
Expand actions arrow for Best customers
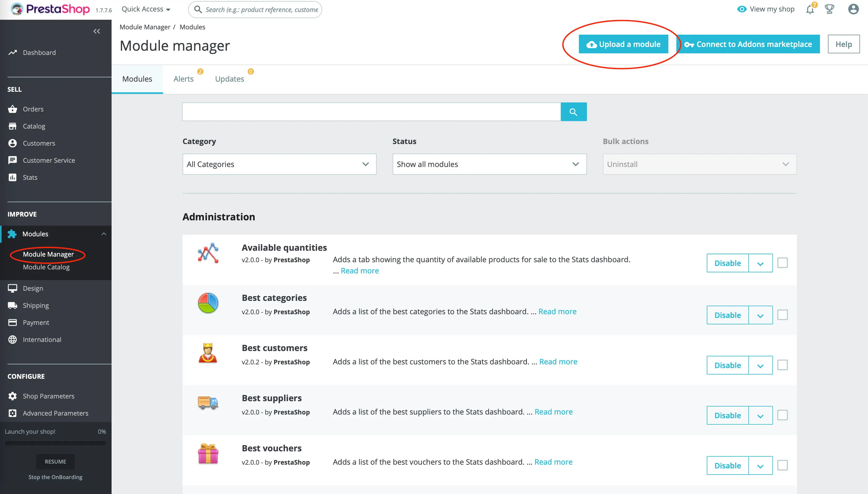point(760,365)
